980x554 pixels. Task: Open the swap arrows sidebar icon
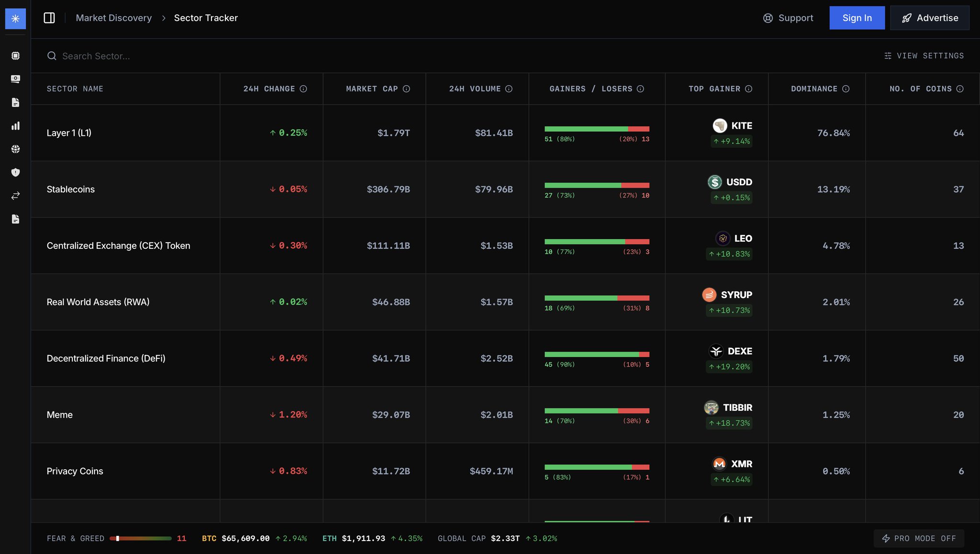click(x=15, y=196)
